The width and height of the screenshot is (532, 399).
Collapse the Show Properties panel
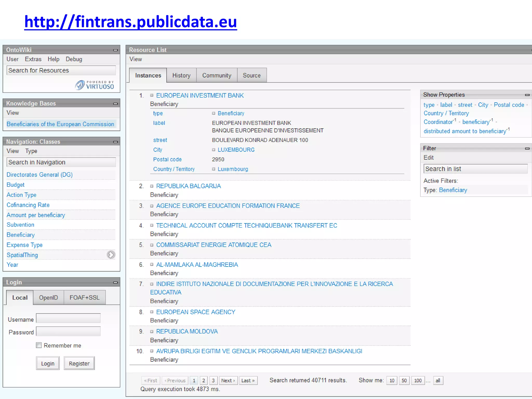pyautogui.click(x=527, y=95)
